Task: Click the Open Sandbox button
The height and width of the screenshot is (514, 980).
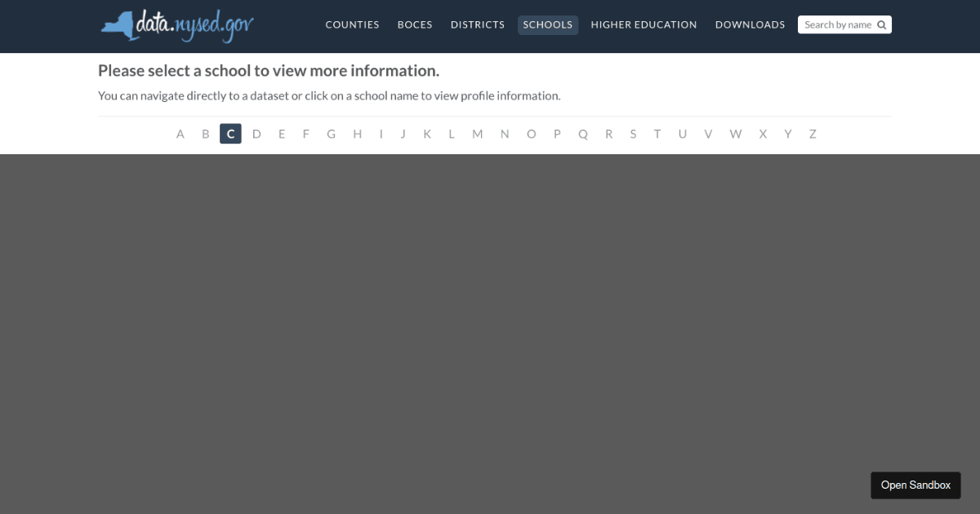Action: (x=915, y=485)
